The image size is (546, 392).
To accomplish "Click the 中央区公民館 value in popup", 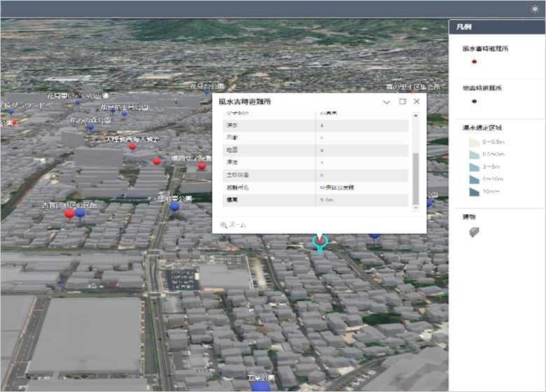I will (337, 188).
